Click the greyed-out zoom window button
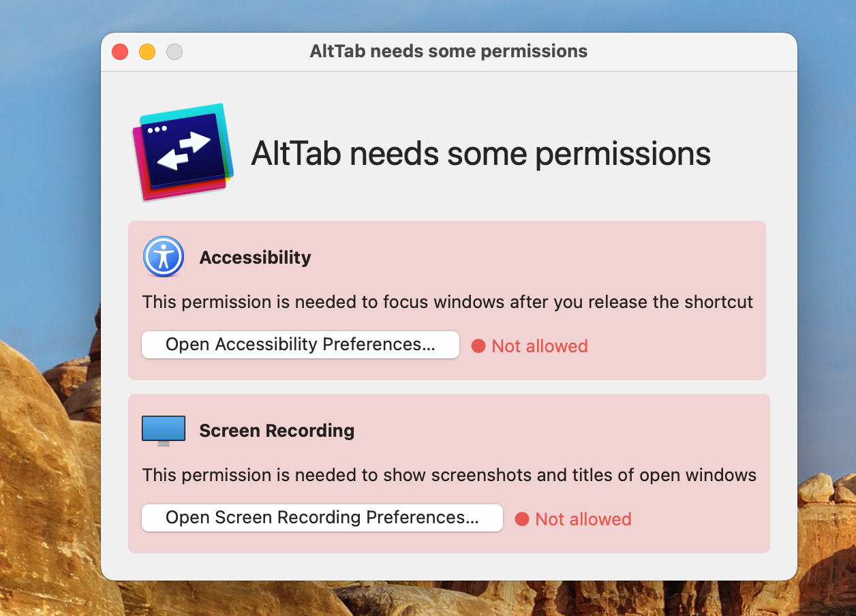Viewport: 856px width, 616px height. 174,52
